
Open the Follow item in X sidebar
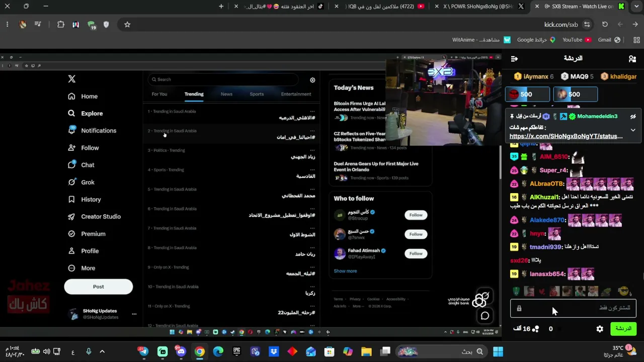tap(84, 148)
